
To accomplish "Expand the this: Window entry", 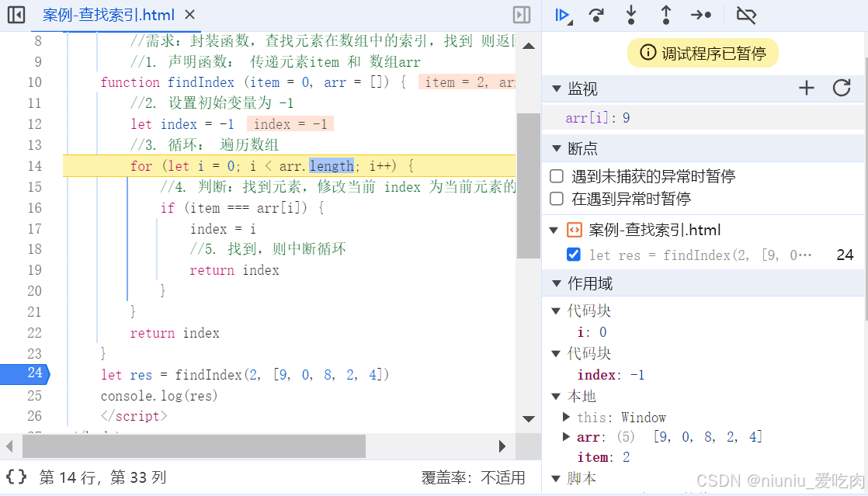I will tap(566, 417).
